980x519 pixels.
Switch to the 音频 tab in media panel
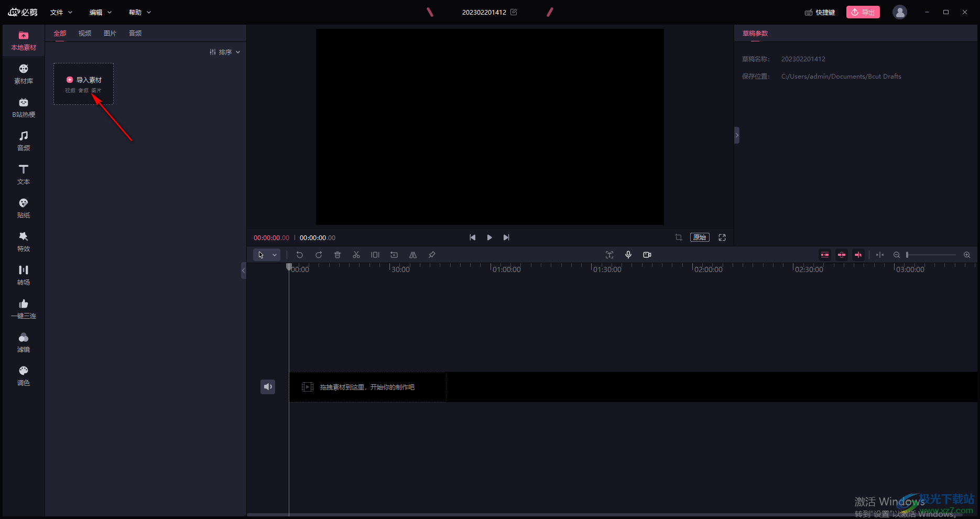(x=135, y=33)
